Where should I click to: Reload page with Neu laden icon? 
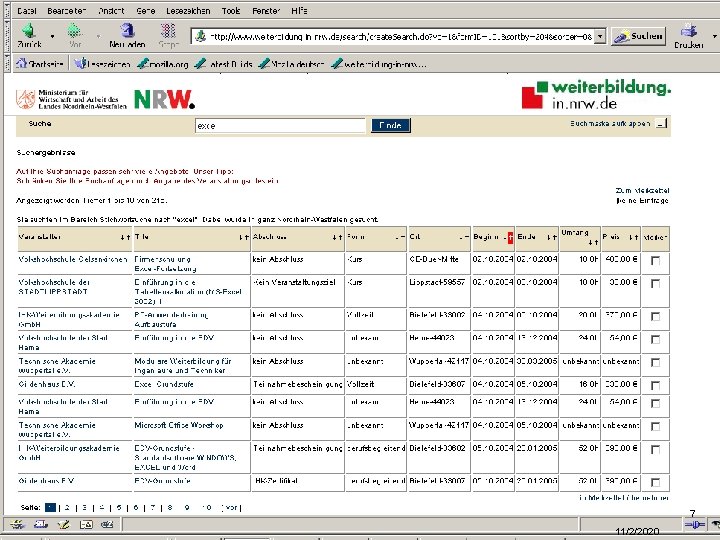127,31
